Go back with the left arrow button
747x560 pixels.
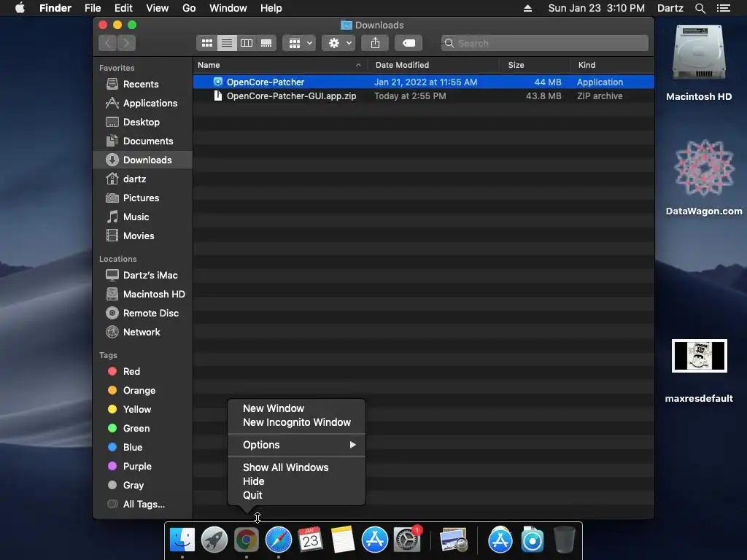pos(108,43)
